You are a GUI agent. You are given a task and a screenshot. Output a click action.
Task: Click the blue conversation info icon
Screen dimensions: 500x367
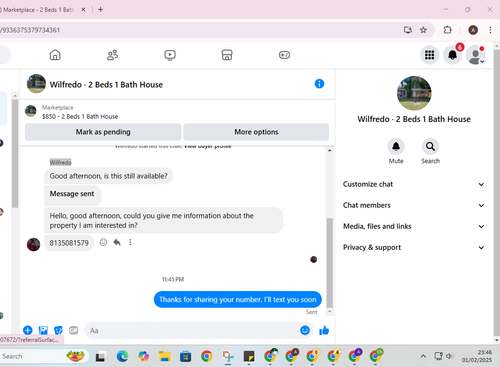coord(319,84)
